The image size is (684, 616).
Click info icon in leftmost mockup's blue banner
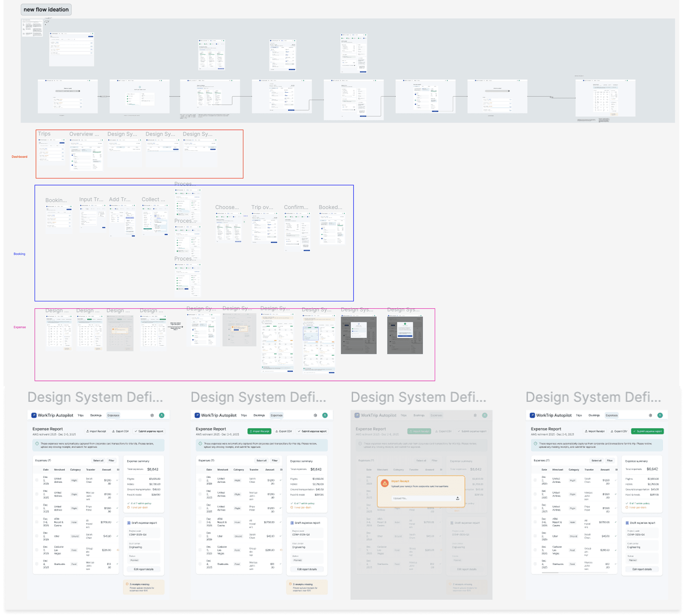click(37, 443)
